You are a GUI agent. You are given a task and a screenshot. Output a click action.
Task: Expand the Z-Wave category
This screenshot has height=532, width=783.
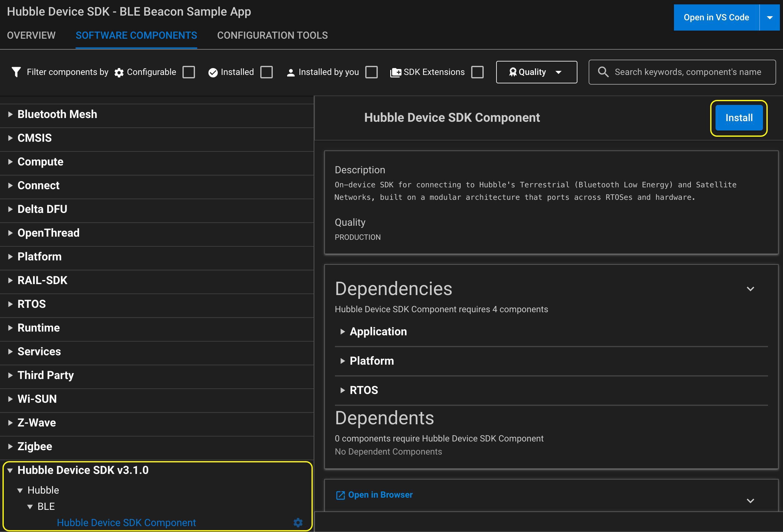point(10,422)
